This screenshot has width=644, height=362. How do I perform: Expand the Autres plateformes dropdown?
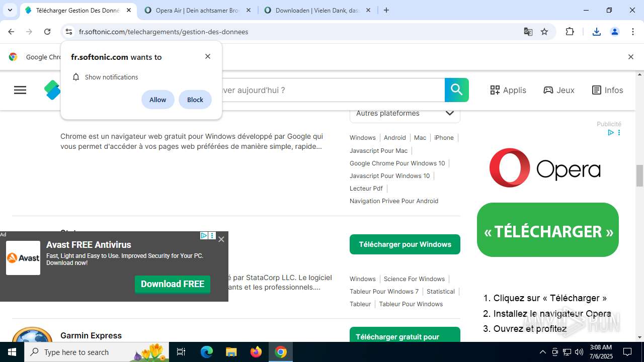pos(405,114)
